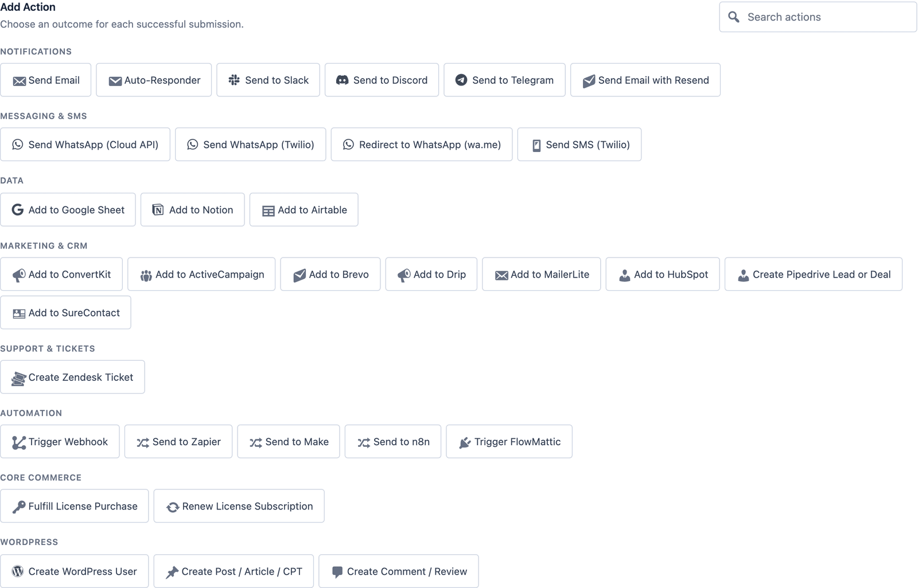Click the Slack logo icon
This screenshot has width=918, height=588.
[234, 80]
